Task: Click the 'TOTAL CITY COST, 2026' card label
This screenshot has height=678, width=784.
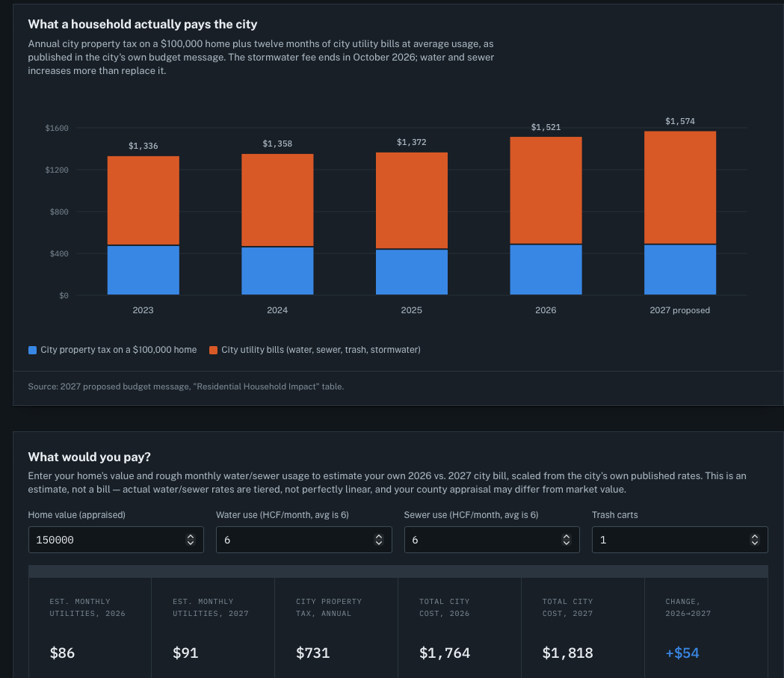Action: click(445, 608)
